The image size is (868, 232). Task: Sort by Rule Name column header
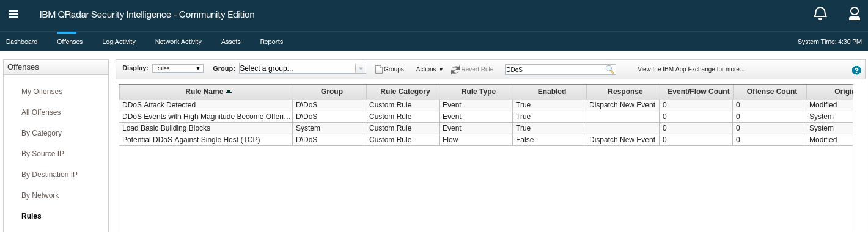[x=206, y=92]
